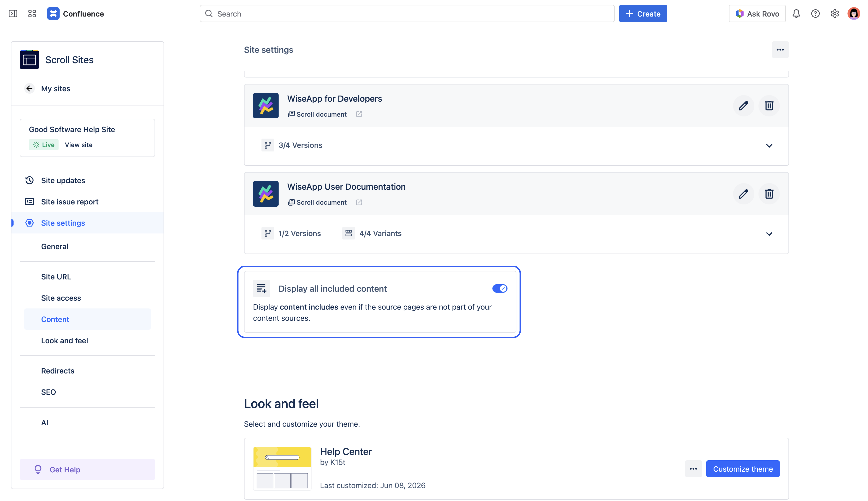
Task: Click the content includes link
Action: (309, 307)
